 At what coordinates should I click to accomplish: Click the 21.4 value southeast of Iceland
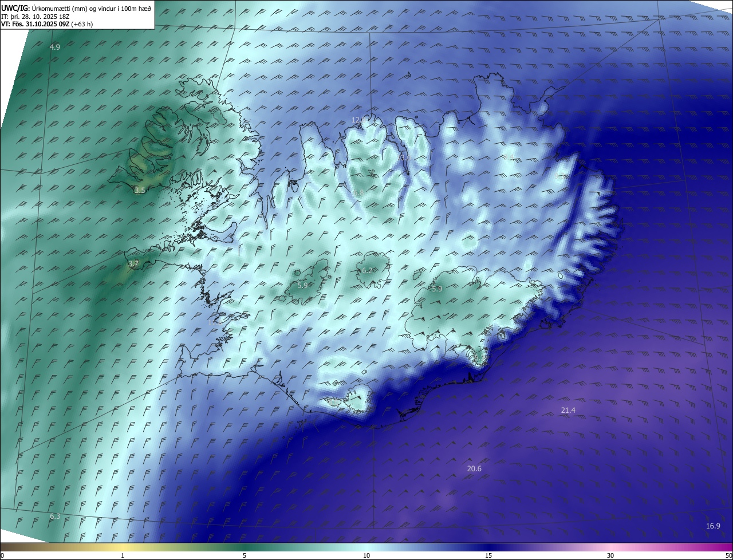(568, 410)
